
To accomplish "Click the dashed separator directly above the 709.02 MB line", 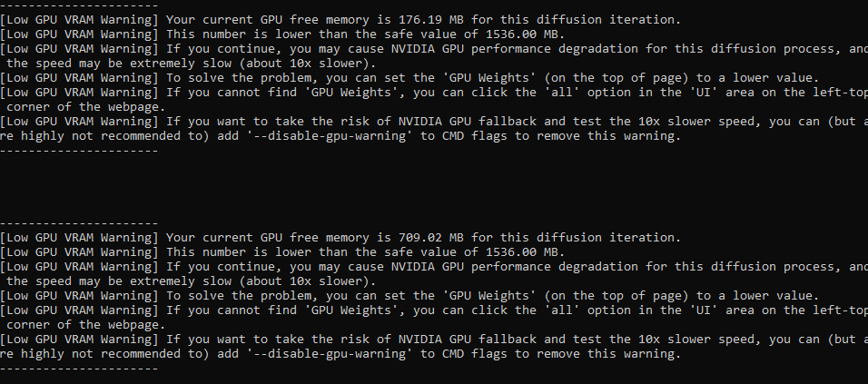I will tap(79, 223).
